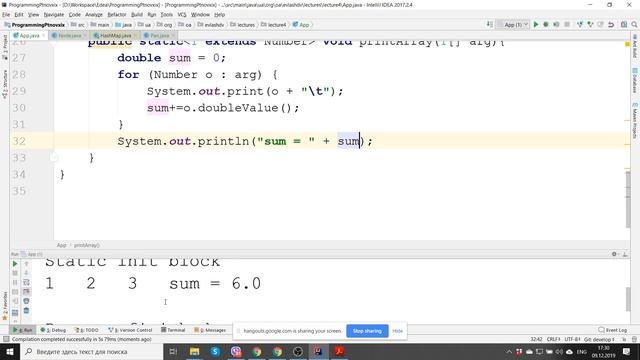Open the Navigate menu

53,14
